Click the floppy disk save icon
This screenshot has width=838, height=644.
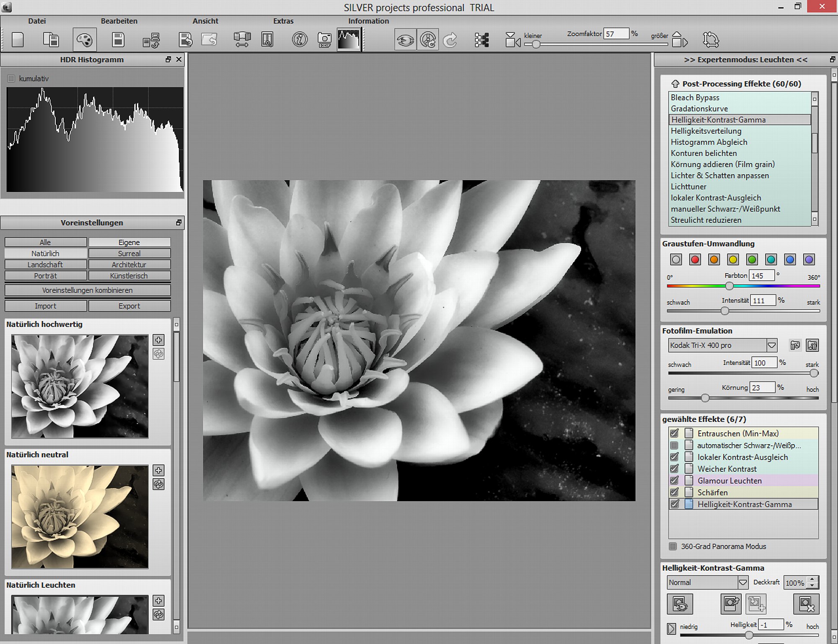118,40
